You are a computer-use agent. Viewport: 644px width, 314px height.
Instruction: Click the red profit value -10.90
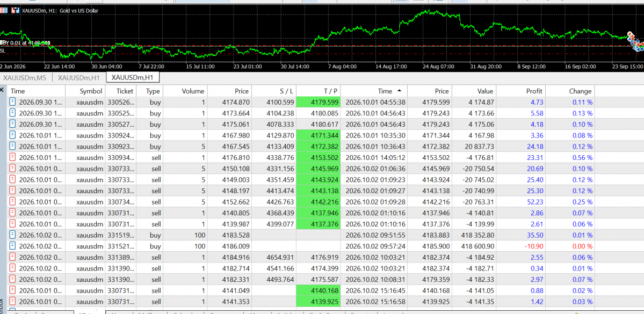(533, 246)
